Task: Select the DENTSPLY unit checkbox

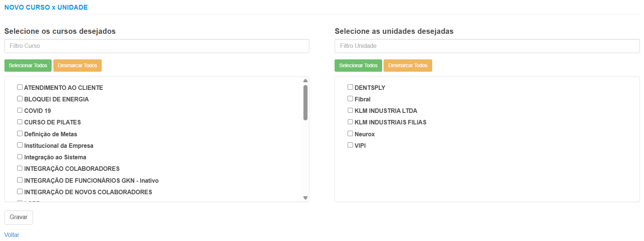Action: coord(350,87)
